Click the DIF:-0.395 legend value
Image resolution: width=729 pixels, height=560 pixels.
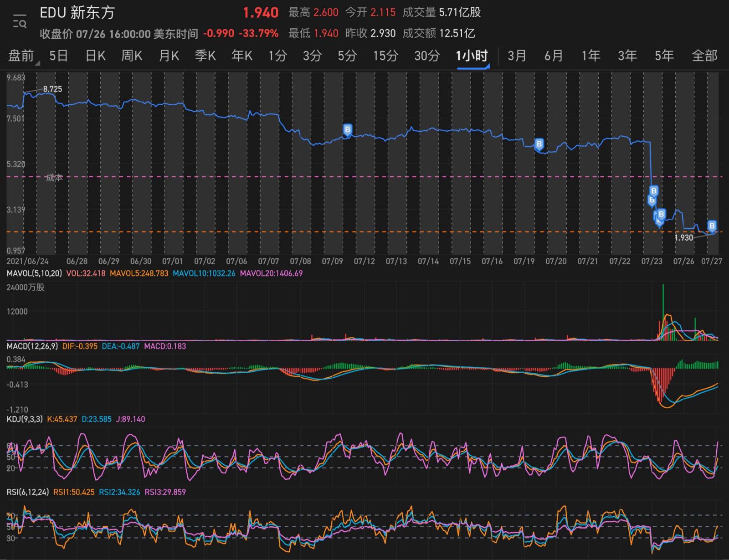coord(80,346)
